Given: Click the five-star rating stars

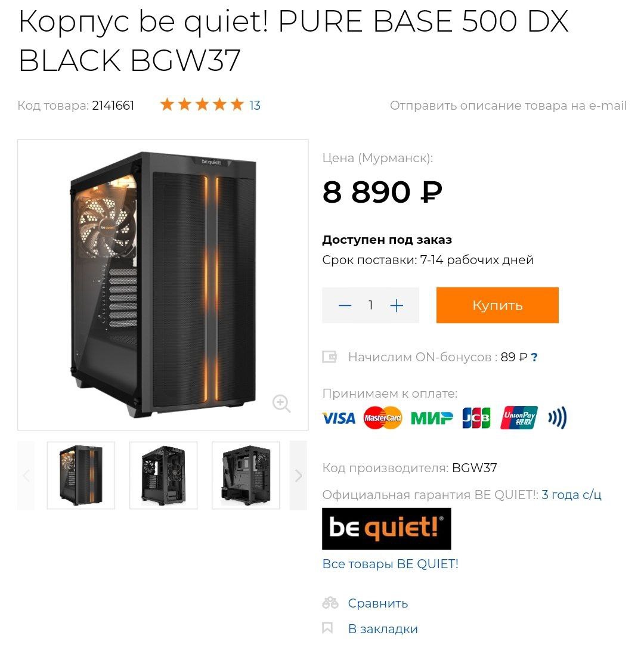Looking at the screenshot, I should pos(202,105).
